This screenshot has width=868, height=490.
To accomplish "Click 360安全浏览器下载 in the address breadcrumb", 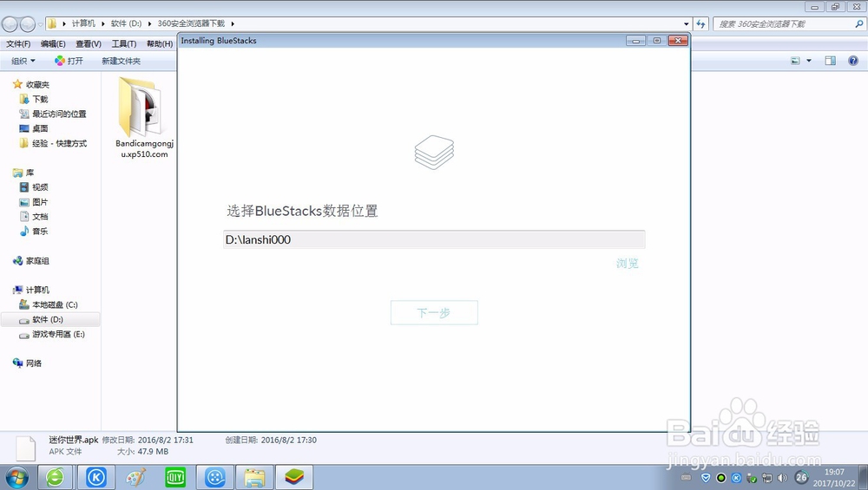I will [x=191, y=23].
